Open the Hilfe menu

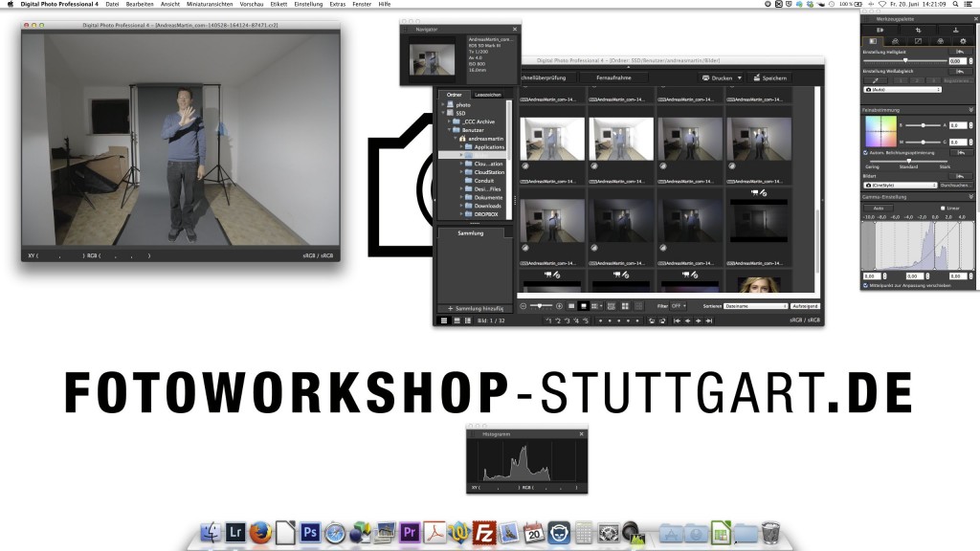point(385,5)
